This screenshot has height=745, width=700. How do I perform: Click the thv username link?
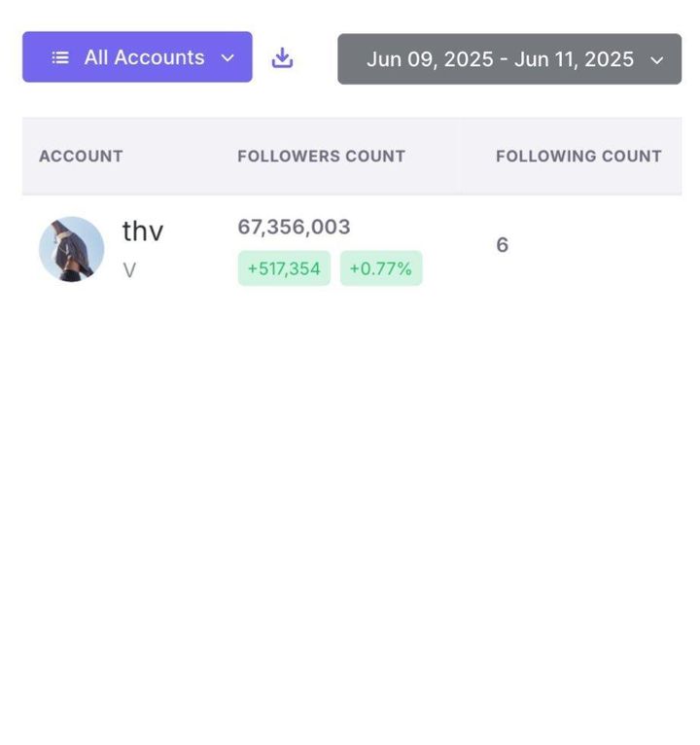tap(143, 231)
